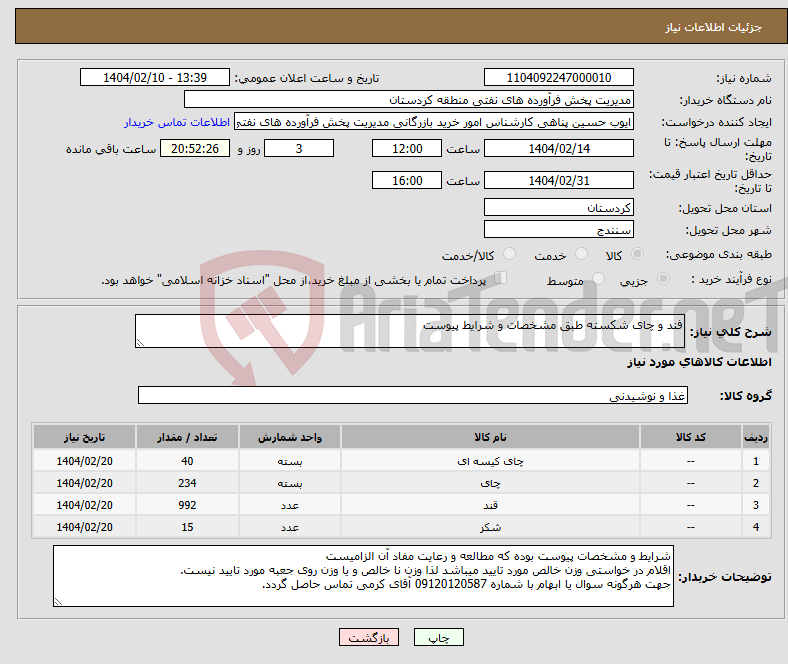Screen dimensions: 788x664
Task: Click the unit عدد in row 3
Action: (290, 505)
